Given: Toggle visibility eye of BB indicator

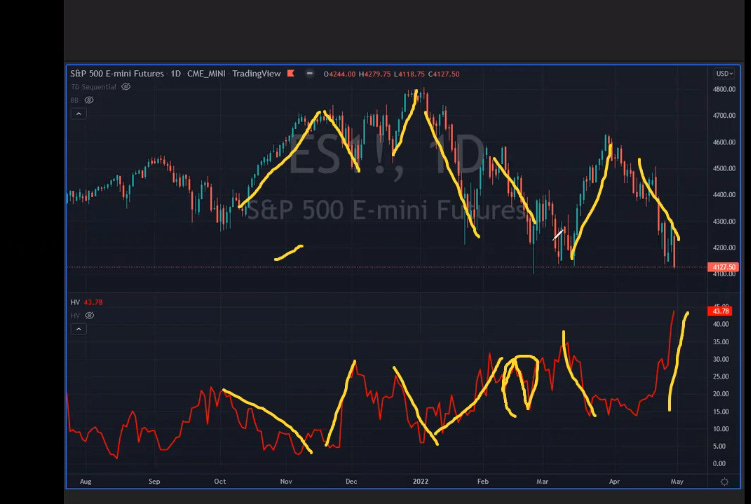Looking at the screenshot, I should [x=89, y=100].
